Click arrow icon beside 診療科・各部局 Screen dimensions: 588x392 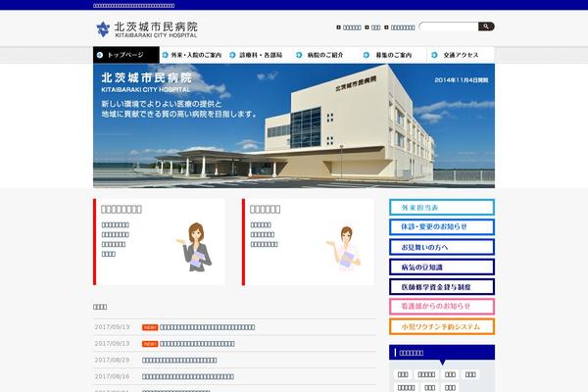[232, 55]
